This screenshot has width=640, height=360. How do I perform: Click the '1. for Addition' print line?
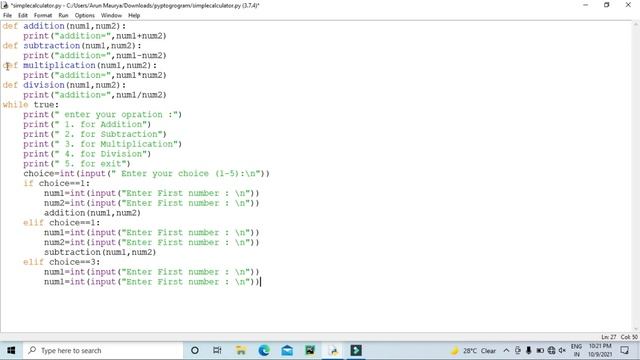pyautogui.click(x=87, y=124)
